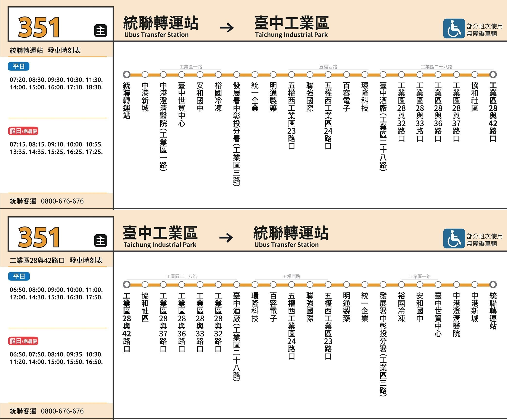Click the weekday times row starting 12:00. 14:30

[x=56, y=297]
